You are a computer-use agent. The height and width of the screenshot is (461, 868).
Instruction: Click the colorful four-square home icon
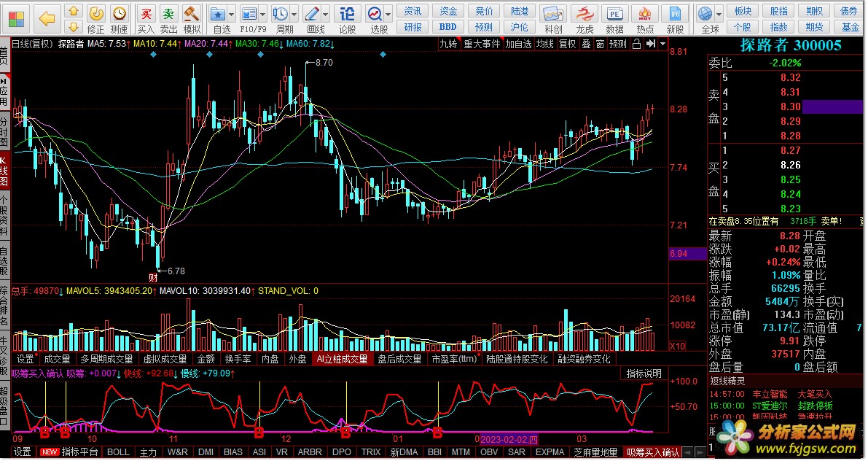(17, 19)
